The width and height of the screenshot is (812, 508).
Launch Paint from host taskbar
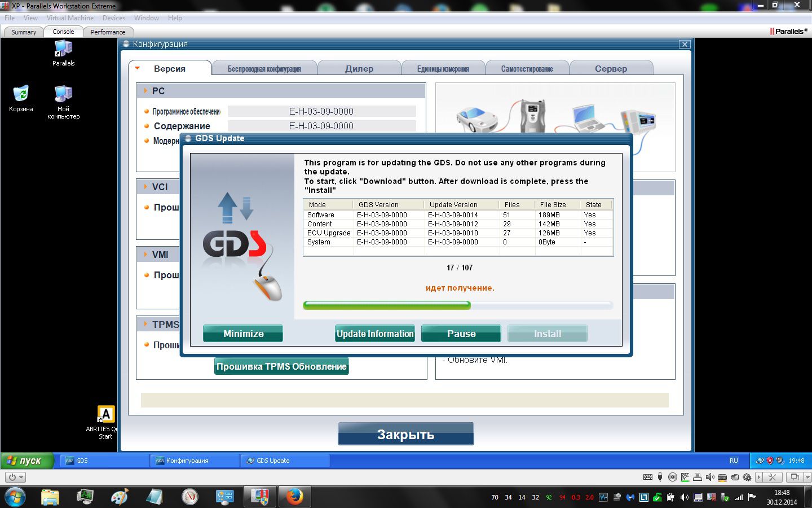click(120, 497)
